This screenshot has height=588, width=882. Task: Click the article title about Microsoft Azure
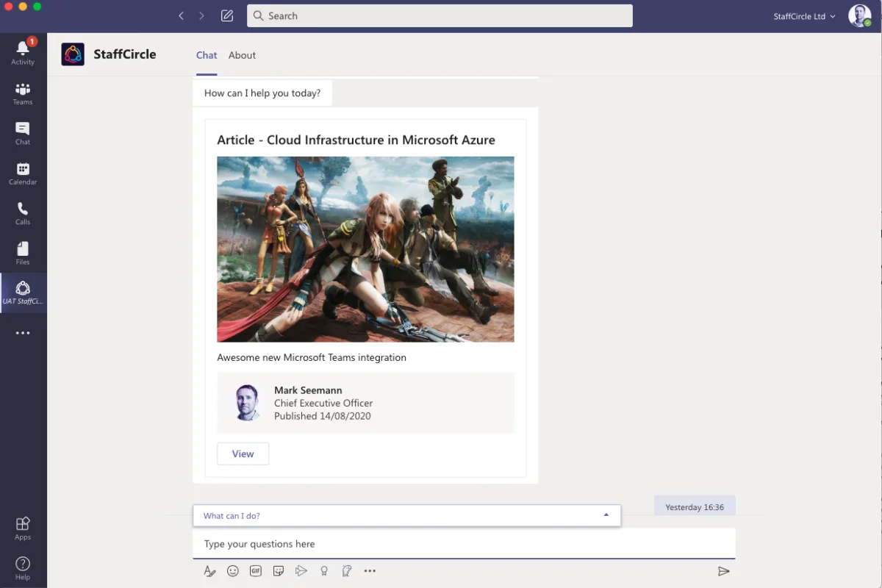point(356,140)
